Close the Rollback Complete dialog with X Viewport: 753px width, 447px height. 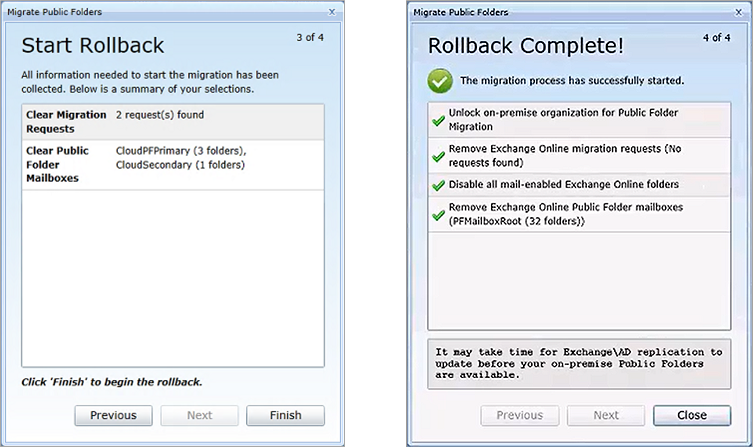[x=739, y=12]
